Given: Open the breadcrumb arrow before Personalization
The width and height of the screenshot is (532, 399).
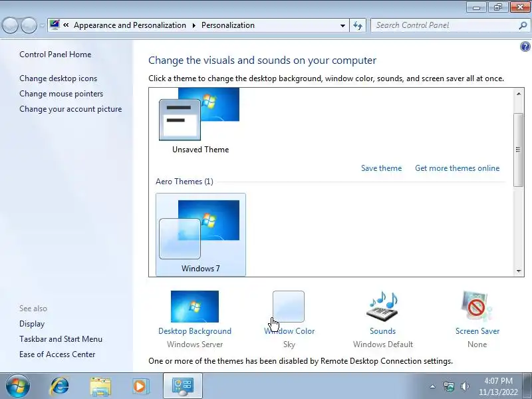Looking at the screenshot, I should tap(194, 25).
